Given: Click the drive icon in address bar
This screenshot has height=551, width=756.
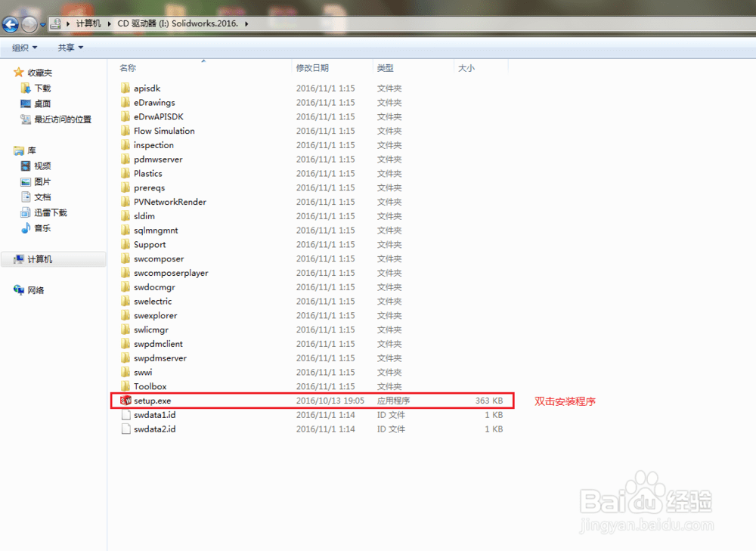Looking at the screenshot, I should click(56, 23).
